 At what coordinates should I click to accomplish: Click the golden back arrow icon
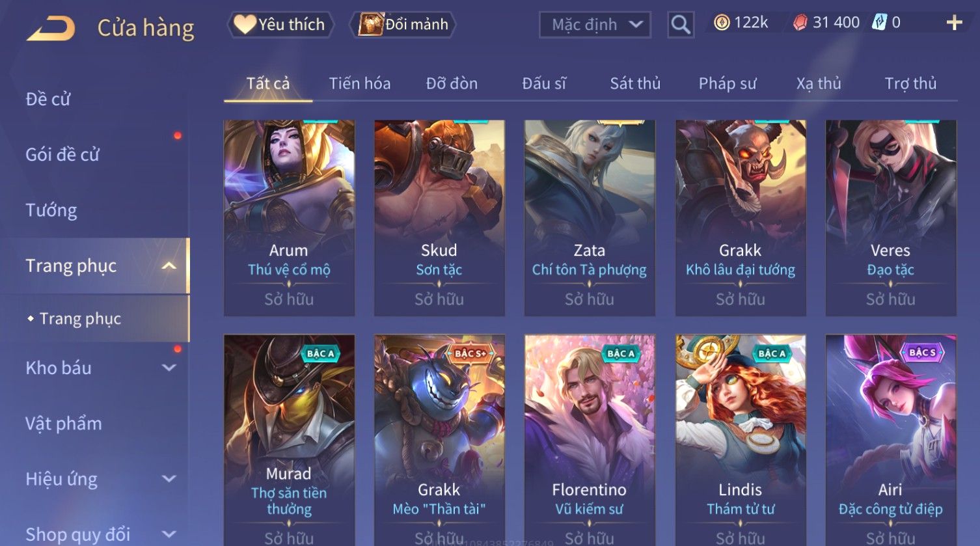click(x=51, y=29)
